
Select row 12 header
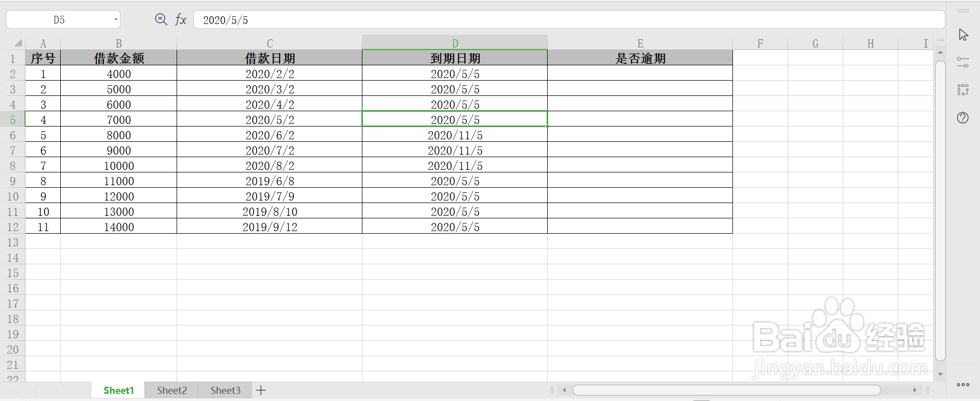click(13, 226)
